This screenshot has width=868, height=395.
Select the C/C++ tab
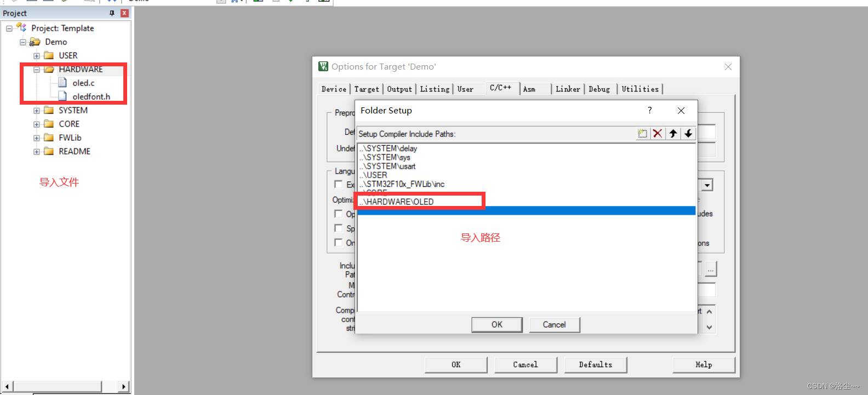501,88
